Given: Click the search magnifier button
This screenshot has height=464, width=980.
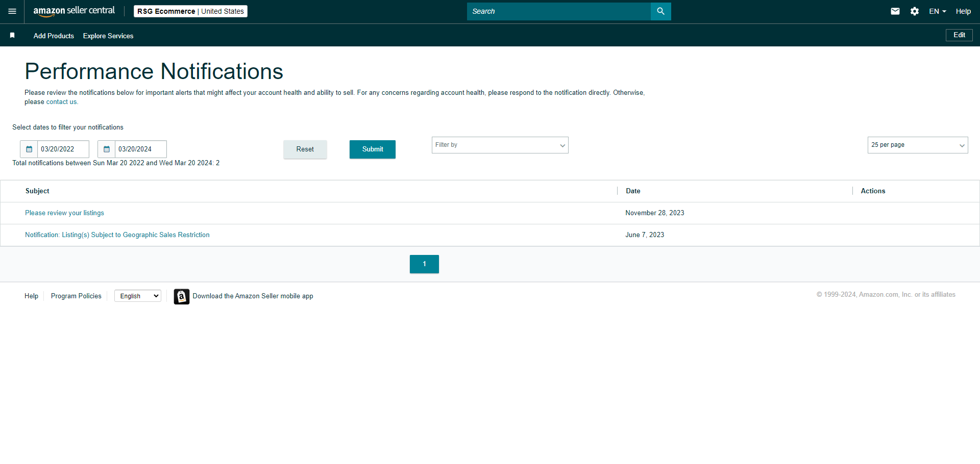Looking at the screenshot, I should coord(660,11).
